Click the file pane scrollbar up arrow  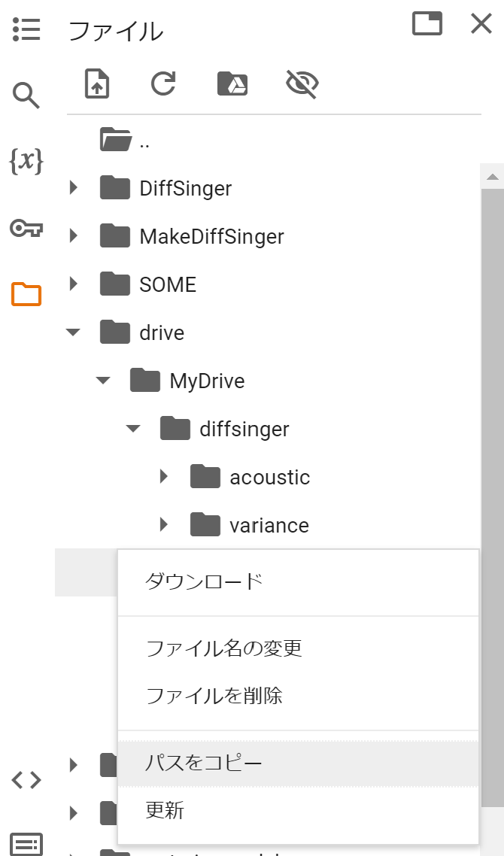[493, 176]
